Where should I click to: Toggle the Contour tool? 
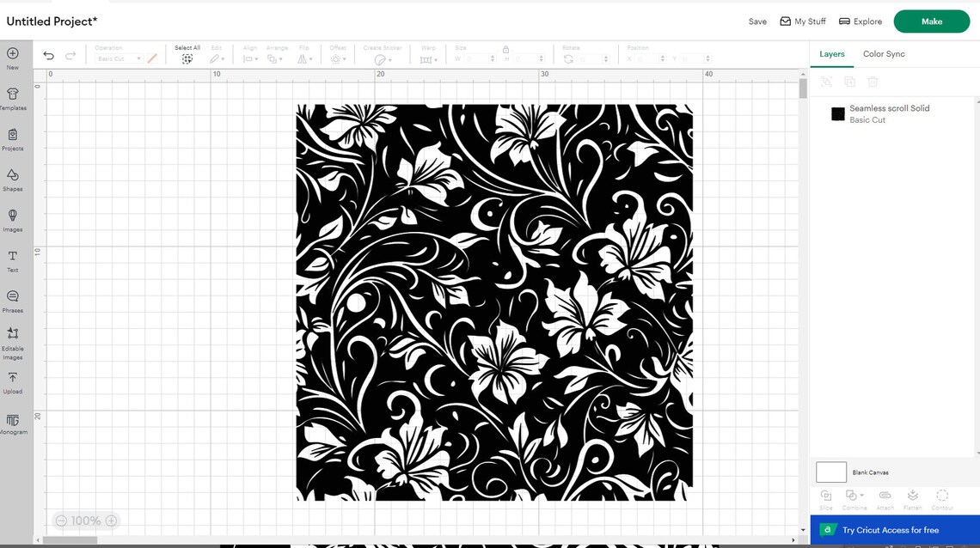pos(942,496)
